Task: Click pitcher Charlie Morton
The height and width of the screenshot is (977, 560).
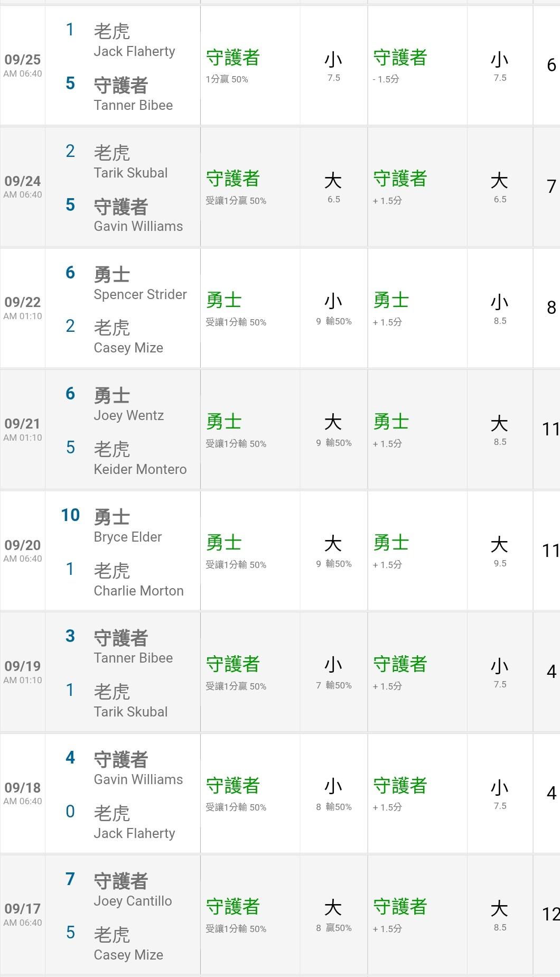Action: [138, 591]
